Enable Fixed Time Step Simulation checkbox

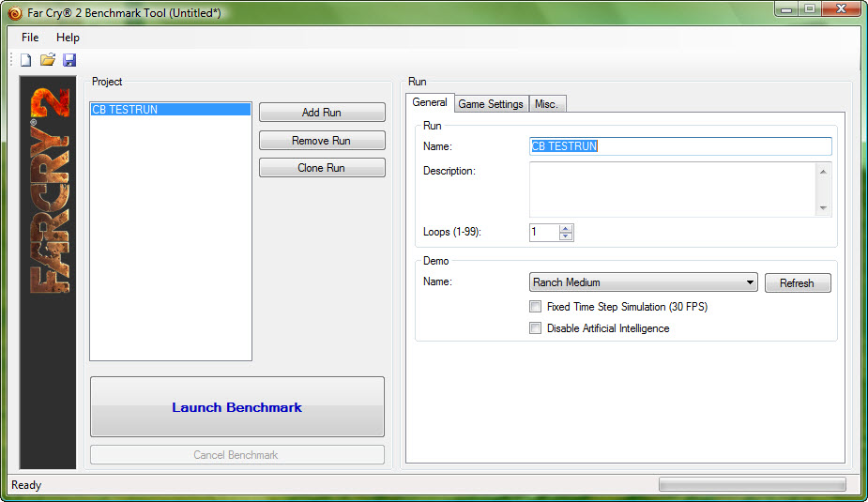(x=535, y=307)
